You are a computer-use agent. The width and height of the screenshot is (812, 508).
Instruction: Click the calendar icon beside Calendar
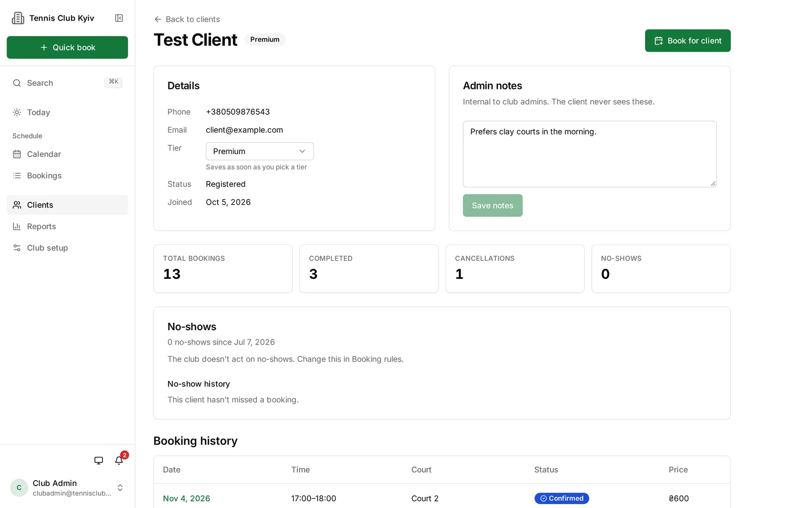point(17,154)
